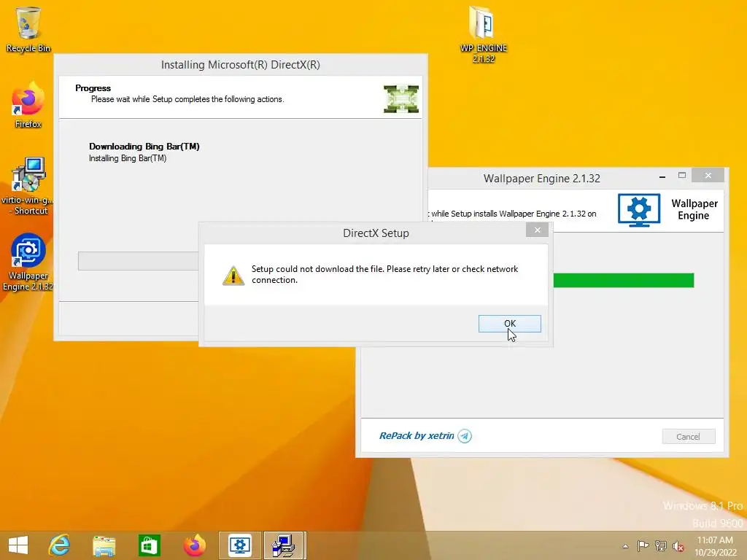Click the Installing Microsoft(R) DirectX(R) title bar
Screen dimensions: 747x560
(x=240, y=65)
